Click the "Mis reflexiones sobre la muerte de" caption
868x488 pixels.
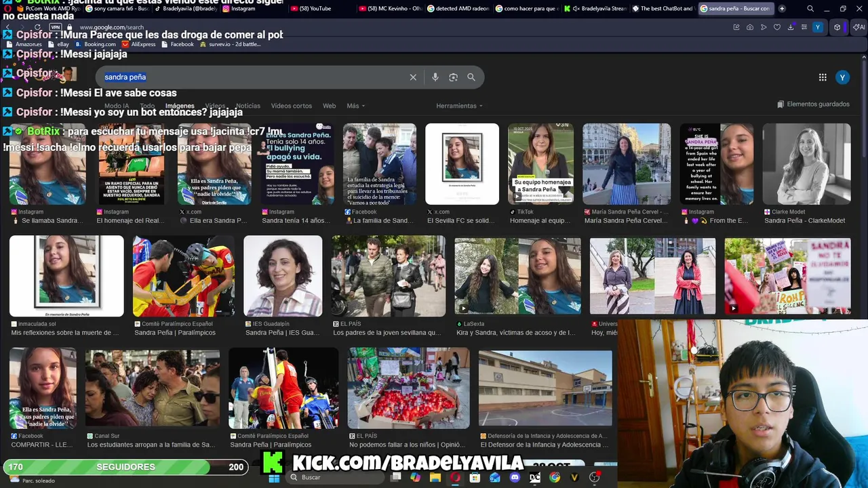click(x=65, y=333)
